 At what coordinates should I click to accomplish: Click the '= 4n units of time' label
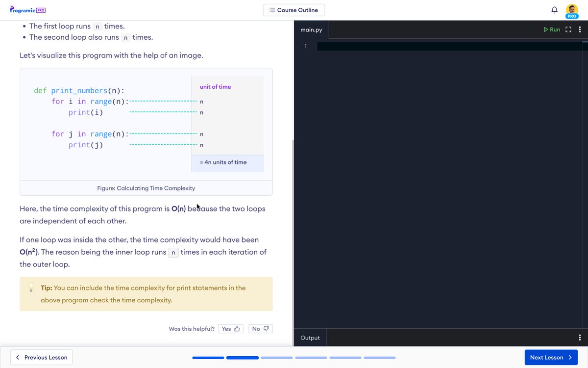[223, 162]
